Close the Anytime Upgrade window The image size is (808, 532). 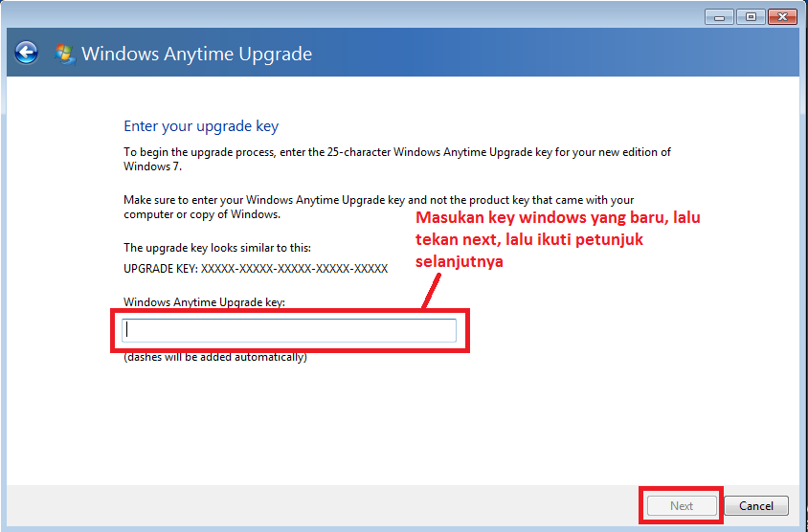[x=782, y=17]
